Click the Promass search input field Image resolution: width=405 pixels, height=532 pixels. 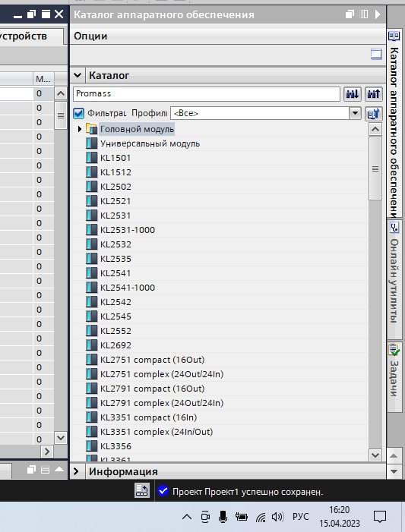pos(206,94)
